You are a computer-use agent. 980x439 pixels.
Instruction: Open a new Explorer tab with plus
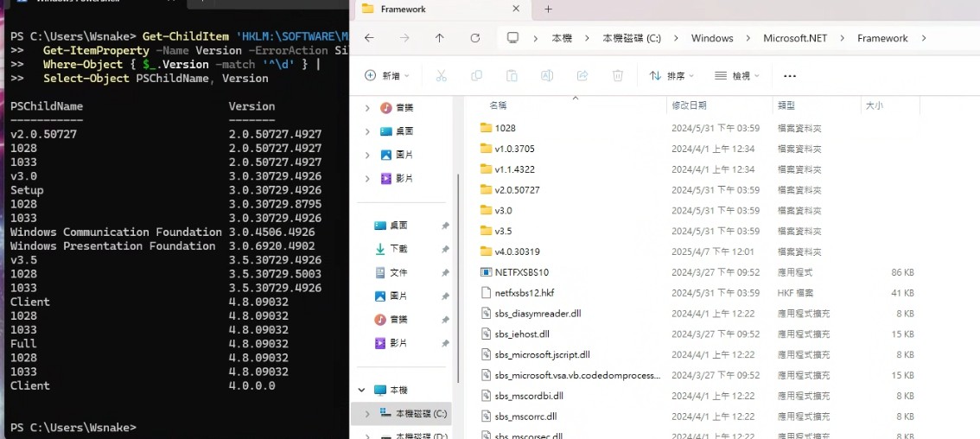click(548, 9)
